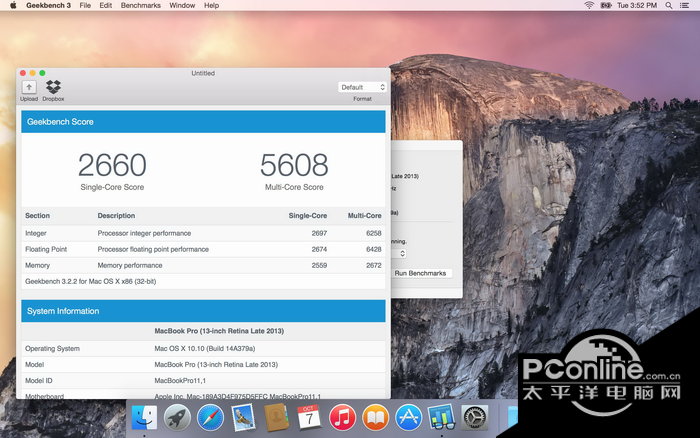This screenshot has height=438, width=700.
Task: Click the Geekbench 3.2.2 version line
Action: [x=91, y=281]
